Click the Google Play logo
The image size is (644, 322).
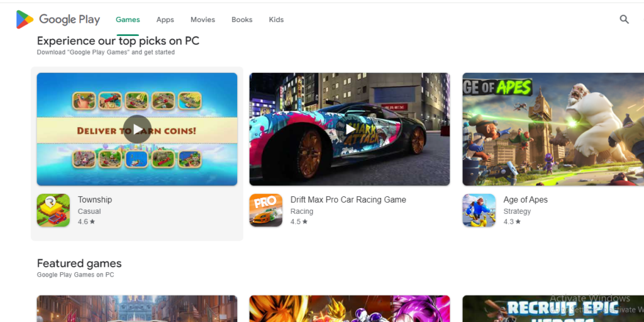click(x=58, y=19)
